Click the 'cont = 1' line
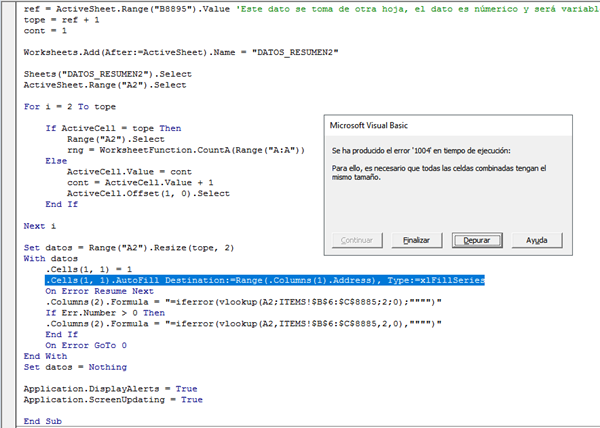The image size is (600, 428). (x=45, y=31)
